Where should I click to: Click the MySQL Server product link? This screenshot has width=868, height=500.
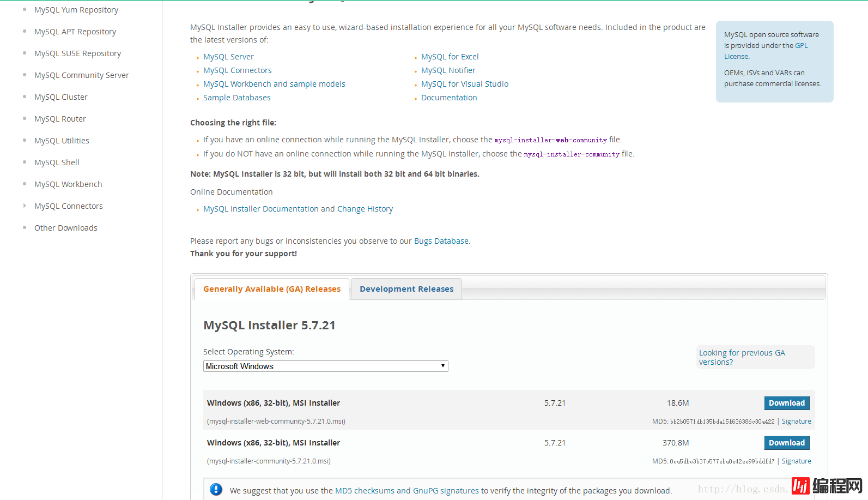(228, 57)
